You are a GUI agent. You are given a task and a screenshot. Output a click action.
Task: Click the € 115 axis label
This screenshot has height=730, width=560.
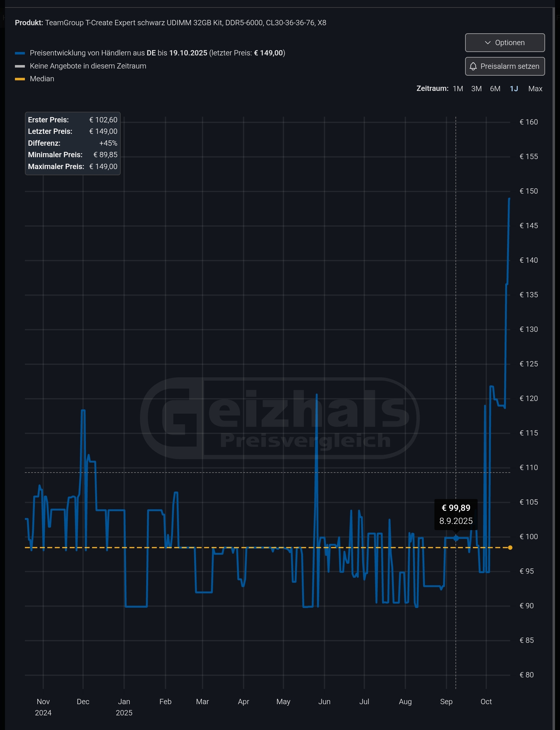pos(529,433)
